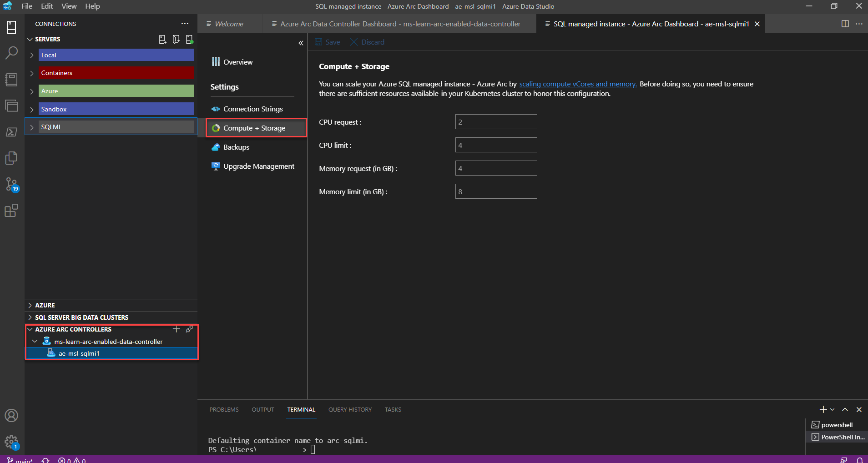Expand the Azure server group

31,91
